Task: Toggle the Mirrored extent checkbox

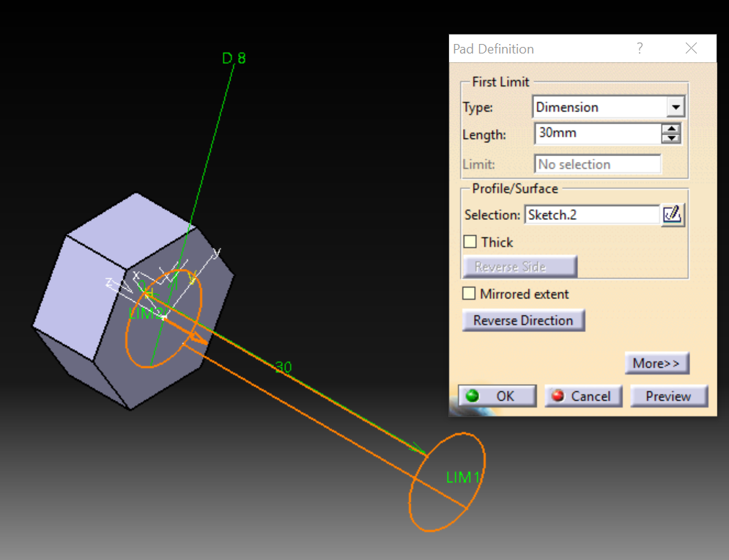Action: (470, 294)
